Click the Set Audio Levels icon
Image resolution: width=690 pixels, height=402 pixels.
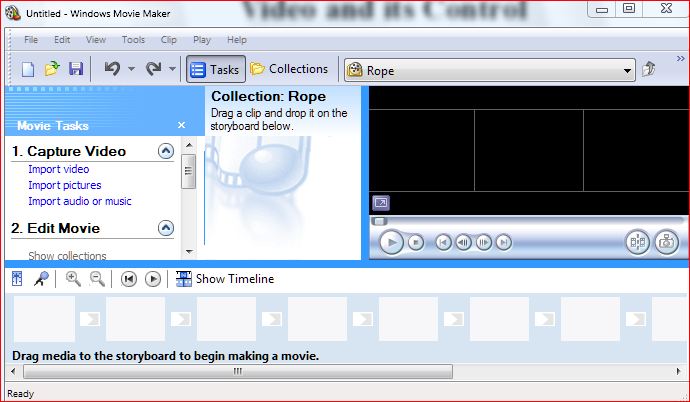point(17,279)
